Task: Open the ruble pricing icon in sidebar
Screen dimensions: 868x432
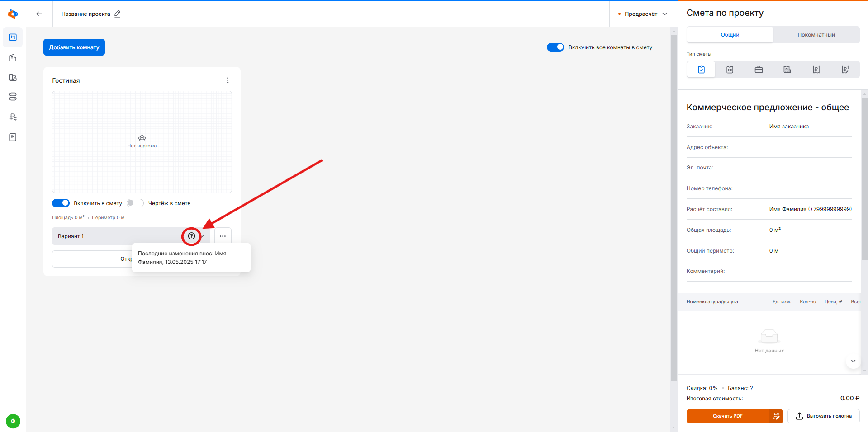Action: click(13, 117)
